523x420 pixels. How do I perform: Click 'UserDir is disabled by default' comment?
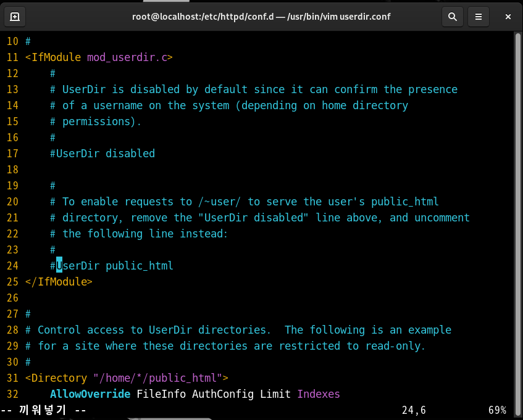tap(155, 89)
